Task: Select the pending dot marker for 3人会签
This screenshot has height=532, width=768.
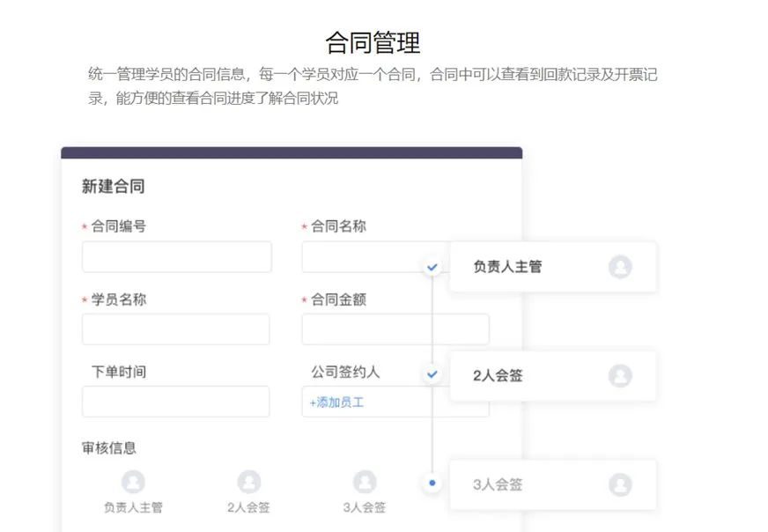Action: click(432, 483)
